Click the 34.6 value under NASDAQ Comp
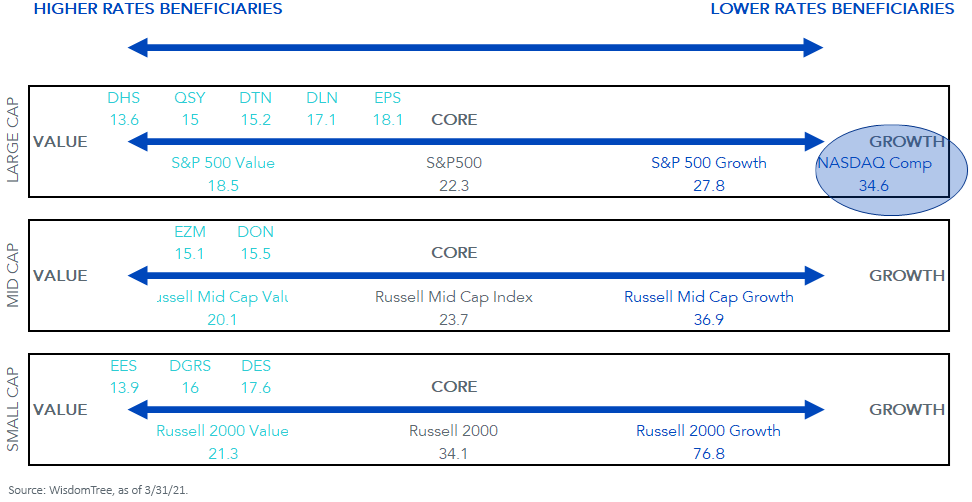This screenshot has width=972, height=502. pyautogui.click(x=873, y=185)
